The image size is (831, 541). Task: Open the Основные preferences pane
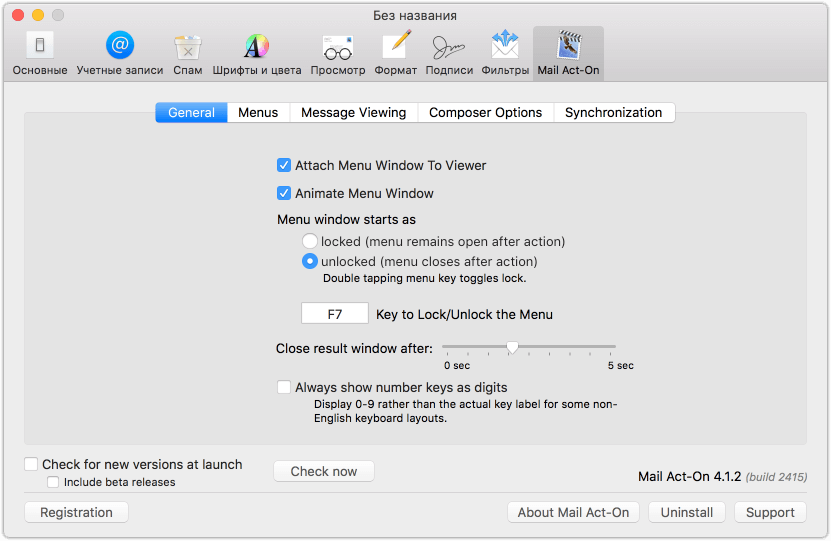point(40,54)
